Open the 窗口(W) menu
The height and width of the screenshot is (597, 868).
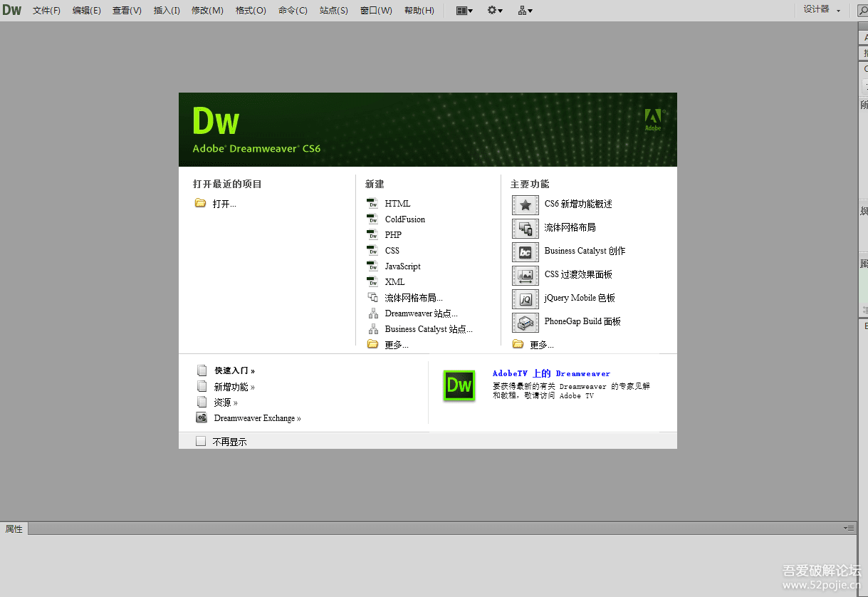click(377, 11)
